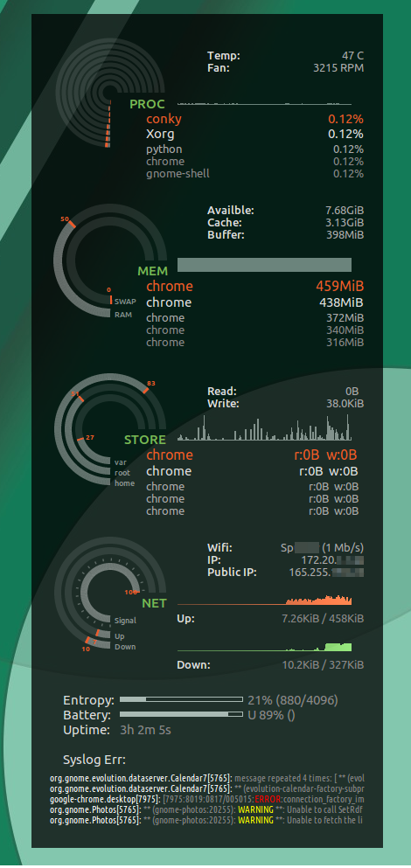The height and width of the screenshot is (868, 411).
Task: Select the 340MiB memory value
Action: click(x=345, y=330)
